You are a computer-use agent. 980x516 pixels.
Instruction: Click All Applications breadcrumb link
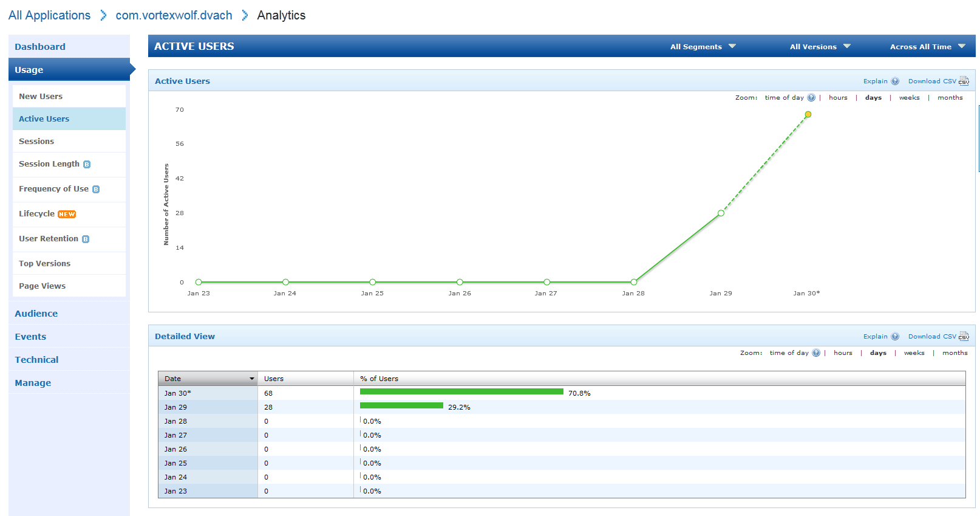[49, 15]
